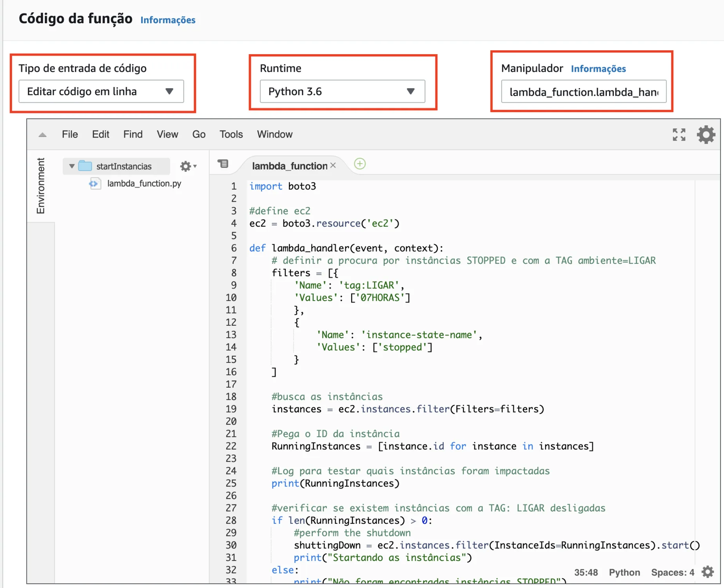This screenshot has height=588, width=724.
Task: Open the Tools menu
Action: (231, 134)
